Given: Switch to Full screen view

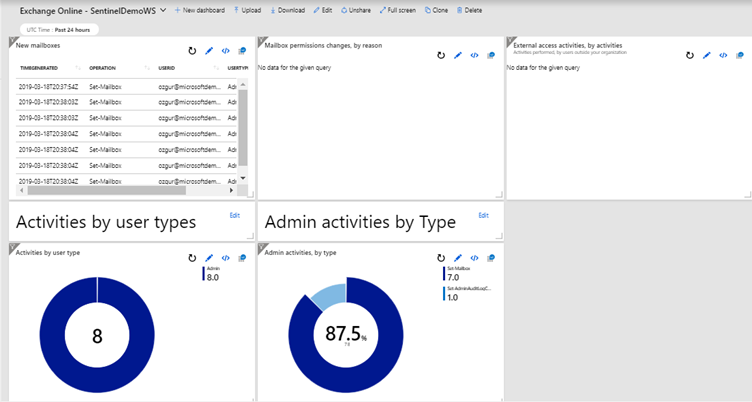Looking at the screenshot, I should (x=398, y=10).
